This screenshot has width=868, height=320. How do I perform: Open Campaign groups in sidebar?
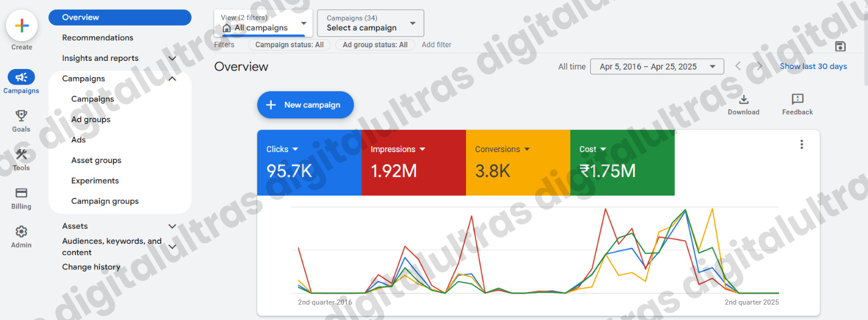[x=105, y=201]
